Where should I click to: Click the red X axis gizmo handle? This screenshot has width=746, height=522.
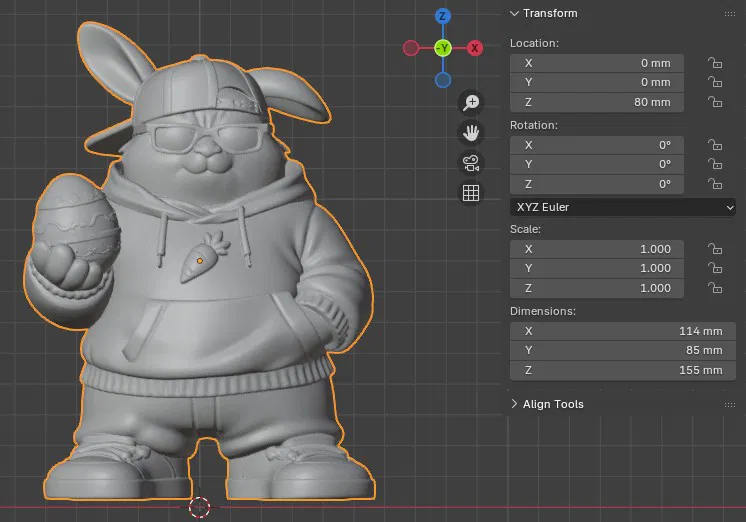(474, 48)
